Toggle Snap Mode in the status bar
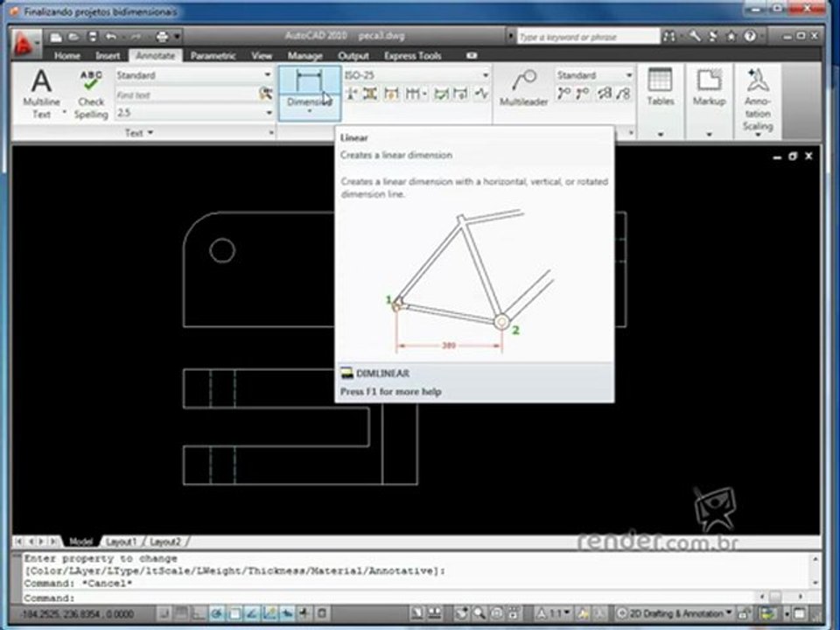840x630 pixels. 164,613
